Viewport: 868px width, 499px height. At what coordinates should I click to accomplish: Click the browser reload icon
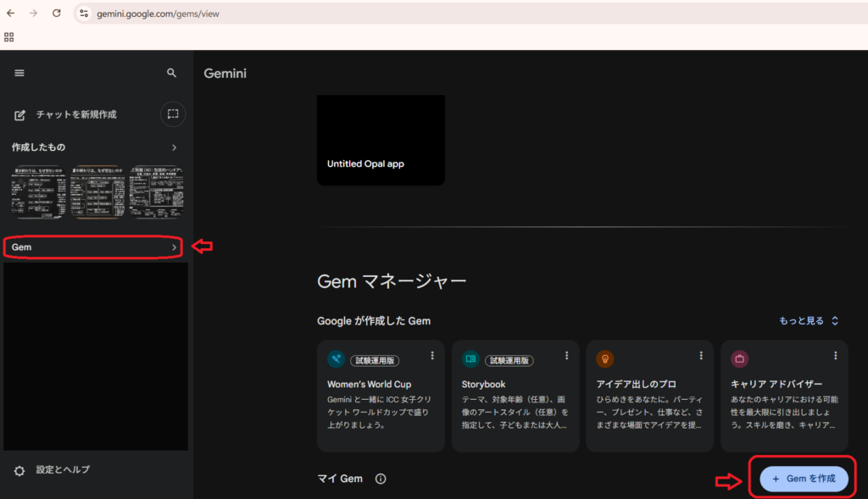click(56, 14)
